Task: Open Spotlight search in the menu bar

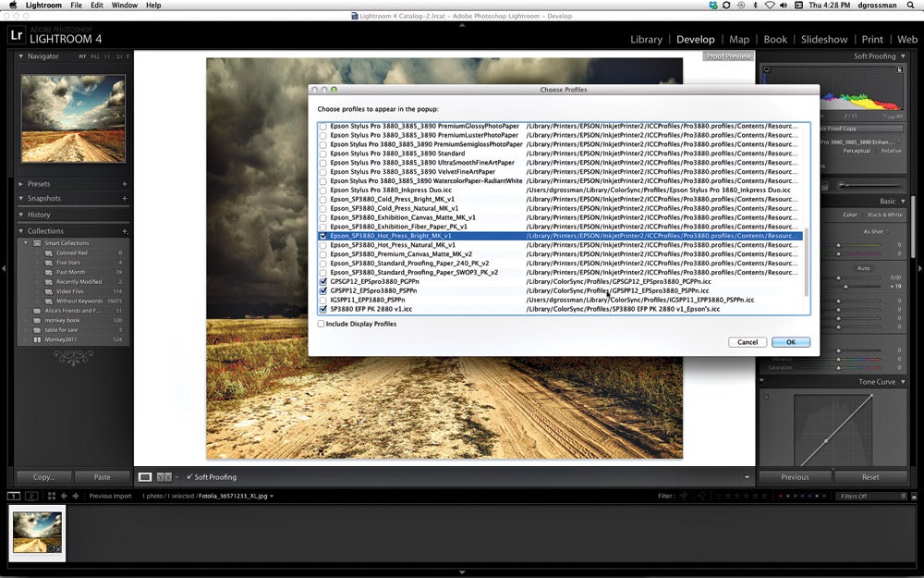Action: pyautogui.click(x=910, y=6)
